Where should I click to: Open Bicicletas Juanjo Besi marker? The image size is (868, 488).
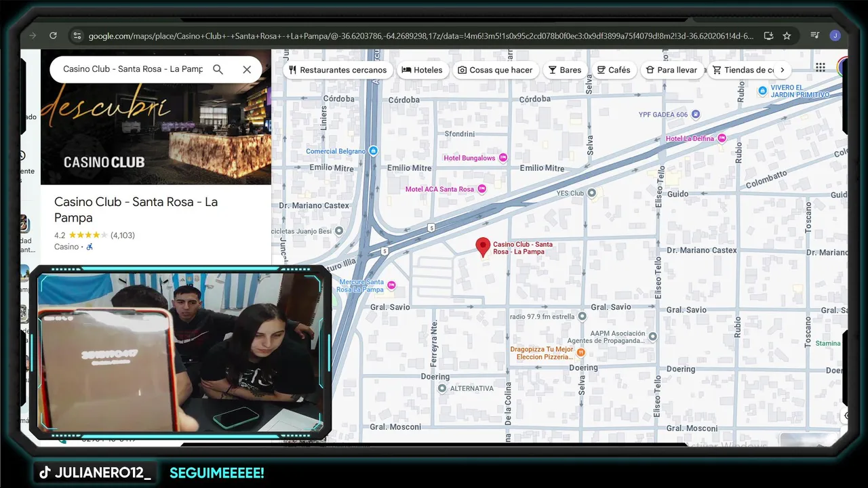click(x=339, y=231)
